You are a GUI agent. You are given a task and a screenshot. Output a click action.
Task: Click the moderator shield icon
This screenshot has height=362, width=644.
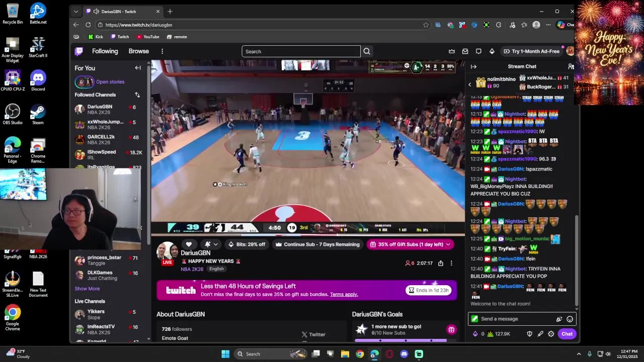click(x=529, y=334)
